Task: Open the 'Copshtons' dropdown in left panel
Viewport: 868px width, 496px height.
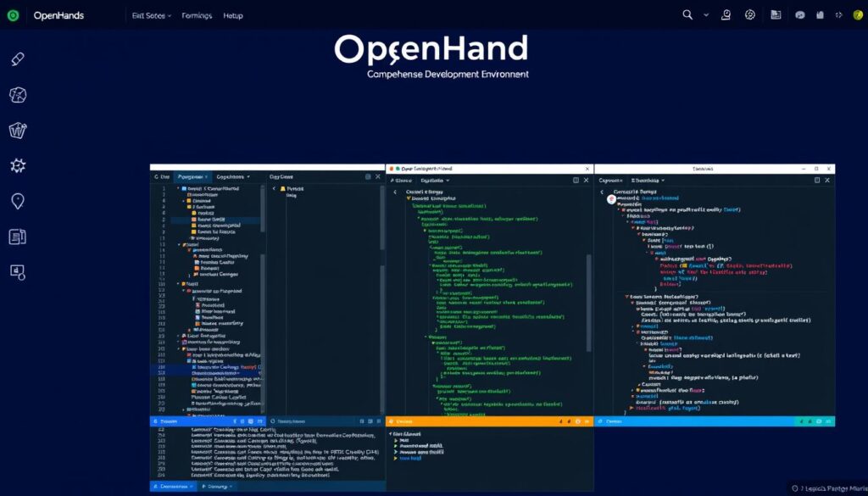Action: 233,176
